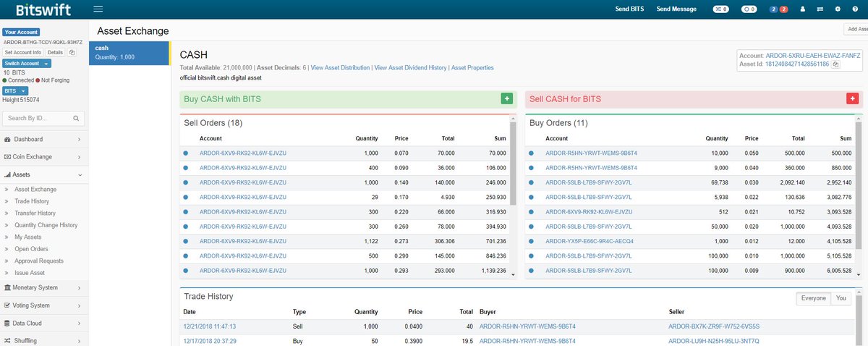Click the Trade History scrollbar
Image resolution: width=868 pixels, height=346 pixels.
(x=859, y=318)
